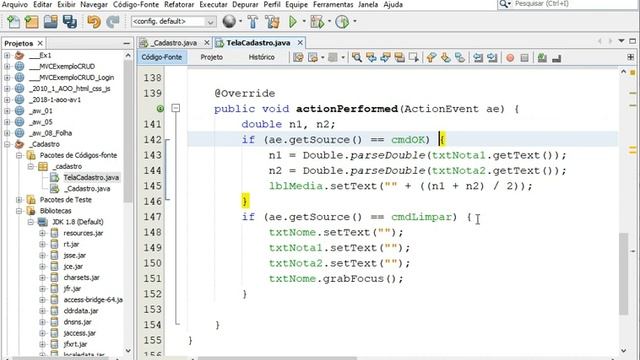Open the editor tab list dropdown arrow

622,41
